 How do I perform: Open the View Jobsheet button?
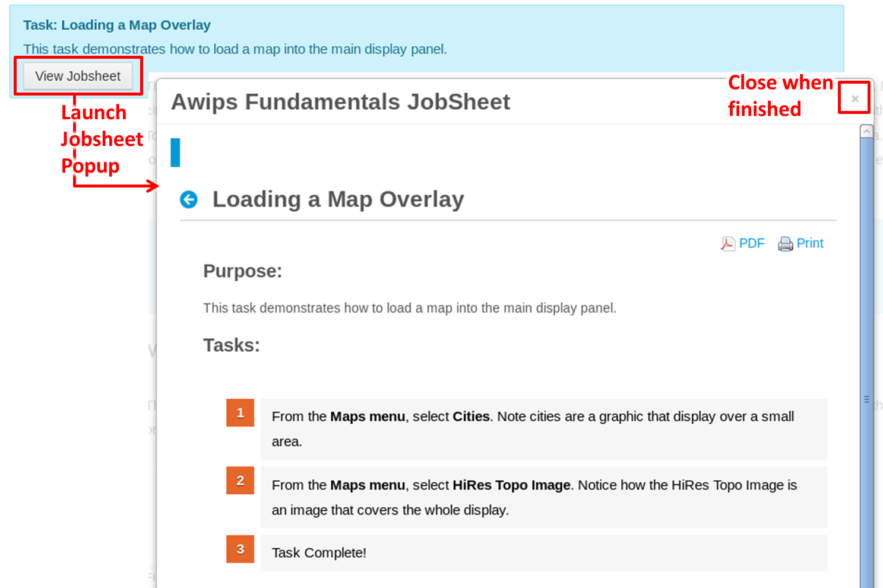[78, 76]
